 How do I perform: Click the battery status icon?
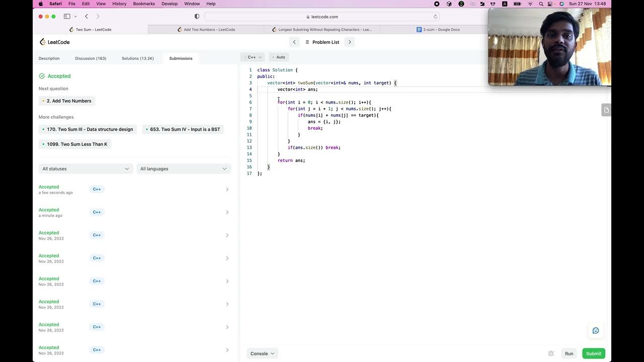(517, 4)
